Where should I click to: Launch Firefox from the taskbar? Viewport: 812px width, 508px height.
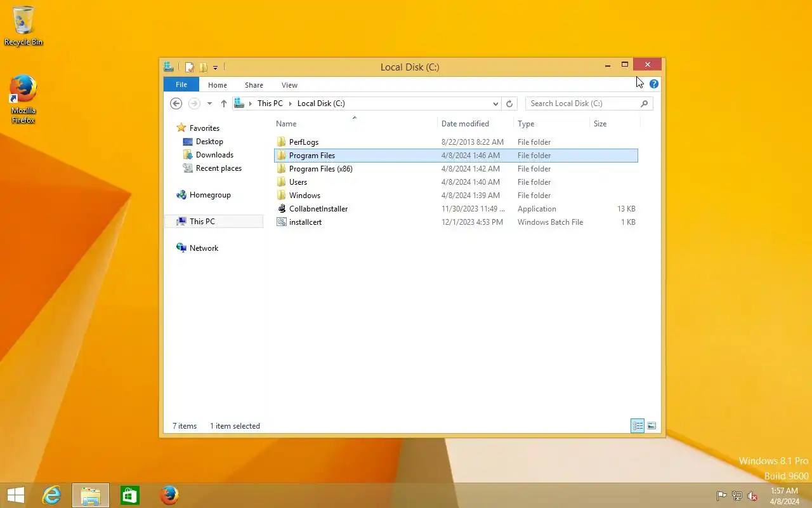(x=169, y=495)
